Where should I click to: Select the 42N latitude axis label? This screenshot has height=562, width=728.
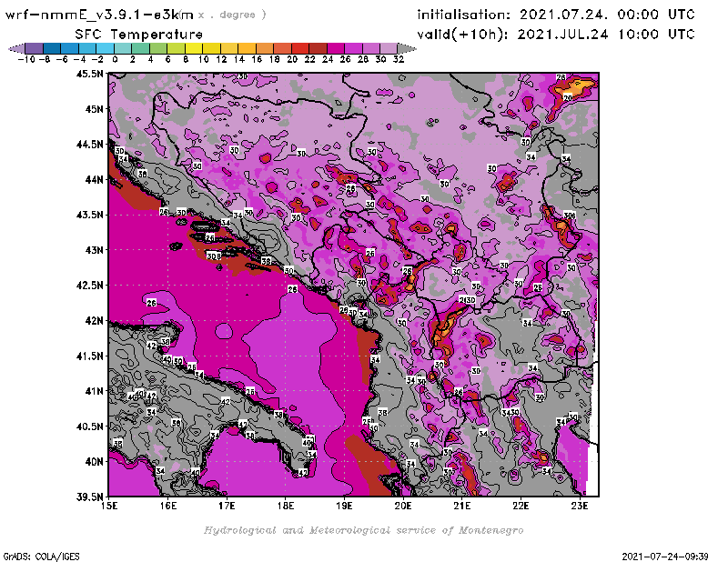coord(95,321)
